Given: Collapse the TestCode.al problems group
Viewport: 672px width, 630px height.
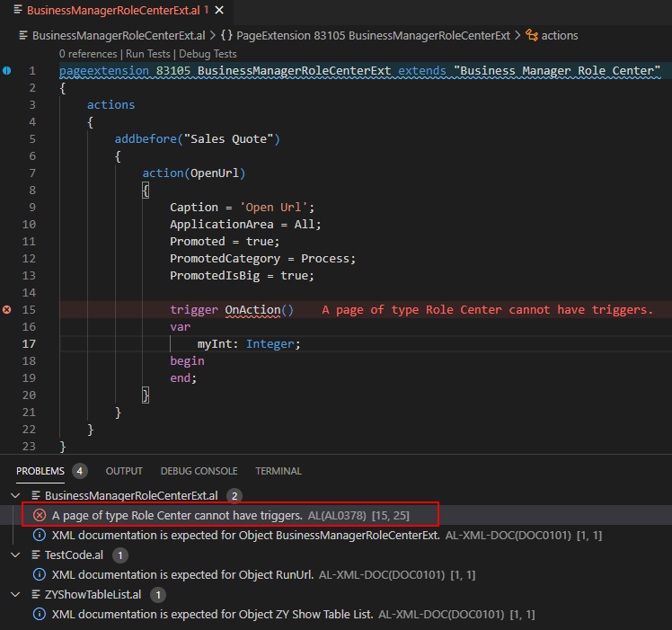Looking at the screenshot, I should pos(15,555).
